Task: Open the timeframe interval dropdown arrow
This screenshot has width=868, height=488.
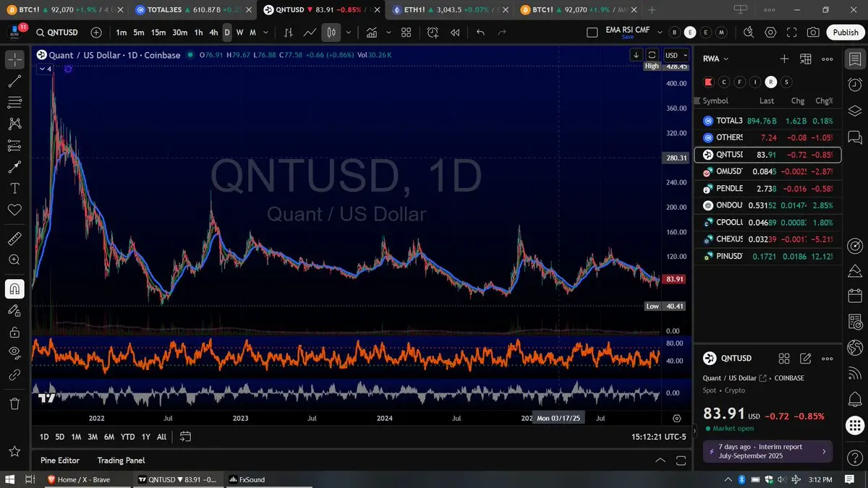Action: point(266,33)
